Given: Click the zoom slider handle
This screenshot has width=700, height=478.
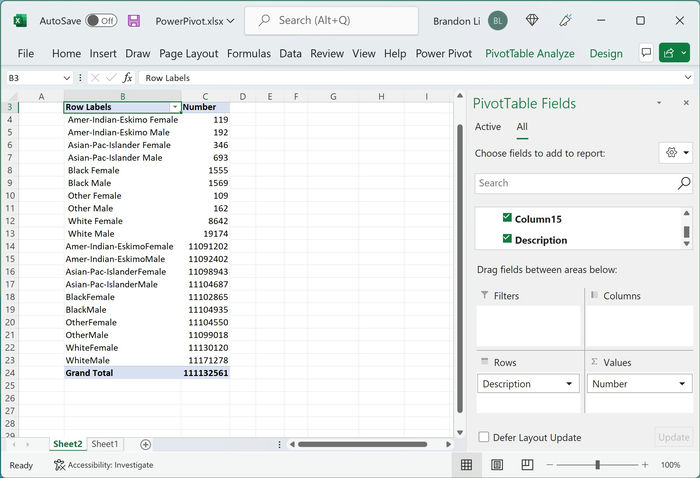Looking at the screenshot, I should click(597, 465).
